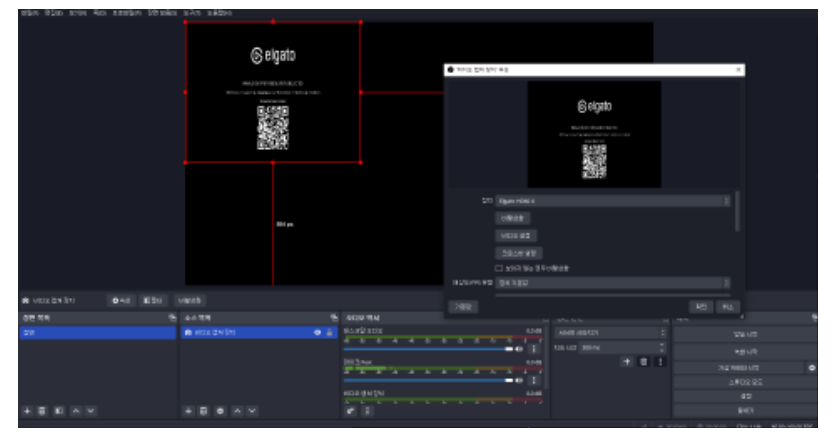Add a new scene transition
Viewport: 835px width, 437px height.
coord(627,362)
